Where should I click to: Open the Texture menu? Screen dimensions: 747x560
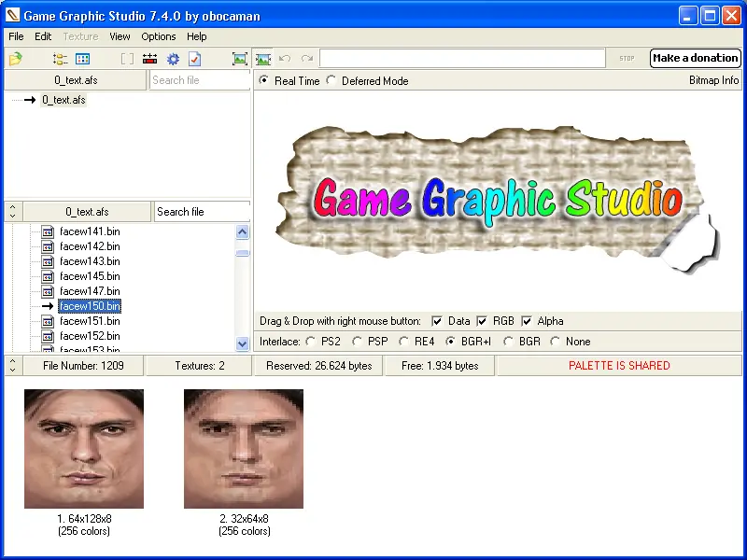pyautogui.click(x=80, y=36)
